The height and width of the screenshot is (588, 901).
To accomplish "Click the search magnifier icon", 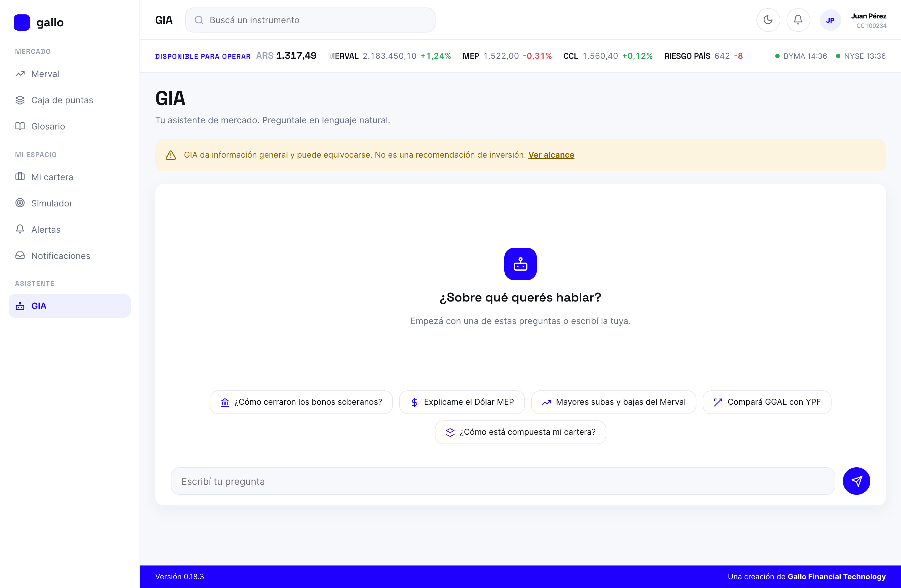I will click(x=199, y=20).
